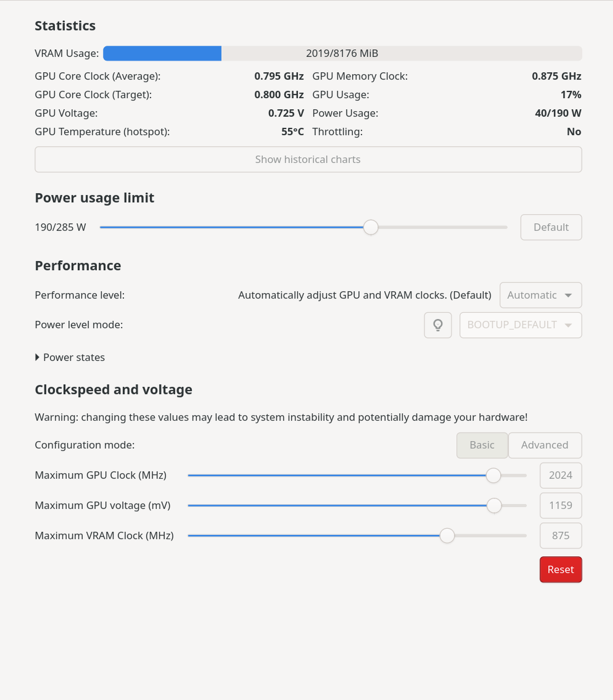The height and width of the screenshot is (700, 613).
Task: Switch configuration mode to Basic
Action: pyautogui.click(x=482, y=445)
